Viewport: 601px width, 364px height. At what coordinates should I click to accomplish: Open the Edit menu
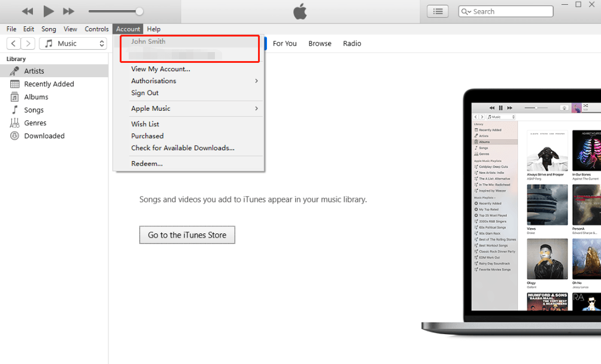(29, 29)
